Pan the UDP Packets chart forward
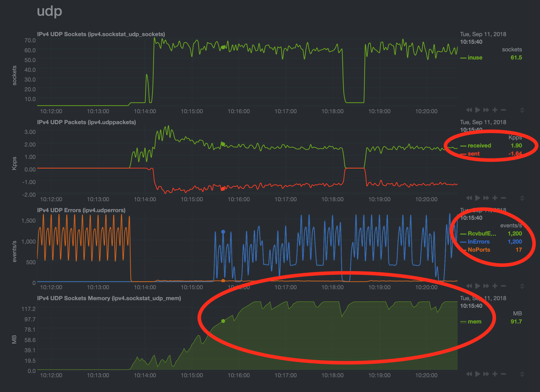 486,198
